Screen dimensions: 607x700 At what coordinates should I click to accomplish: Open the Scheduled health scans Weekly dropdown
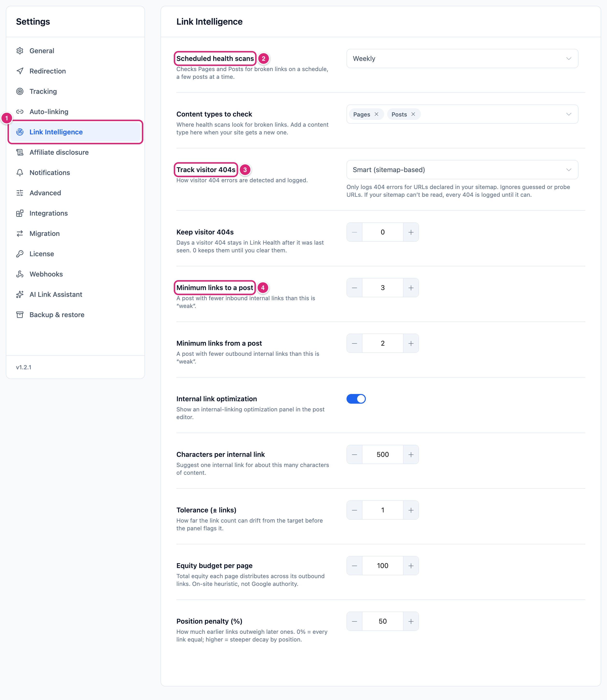click(x=462, y=59)
